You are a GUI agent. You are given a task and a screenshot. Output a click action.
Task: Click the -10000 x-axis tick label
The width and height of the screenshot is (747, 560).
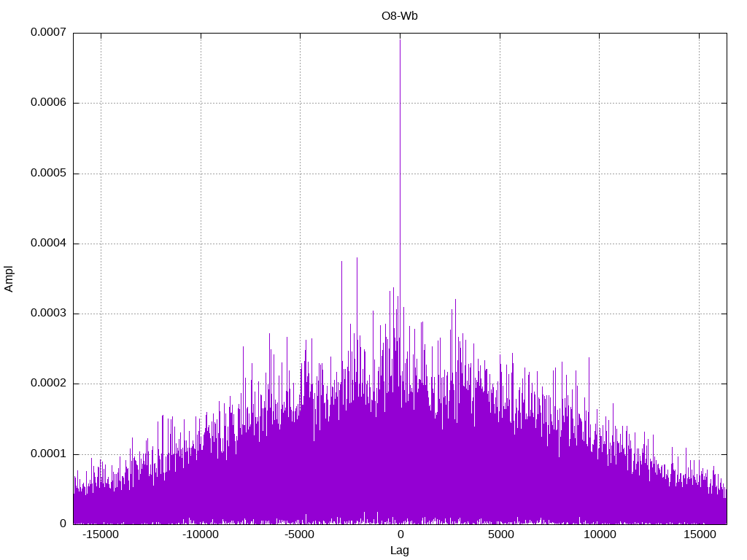[x=200, y=534]
